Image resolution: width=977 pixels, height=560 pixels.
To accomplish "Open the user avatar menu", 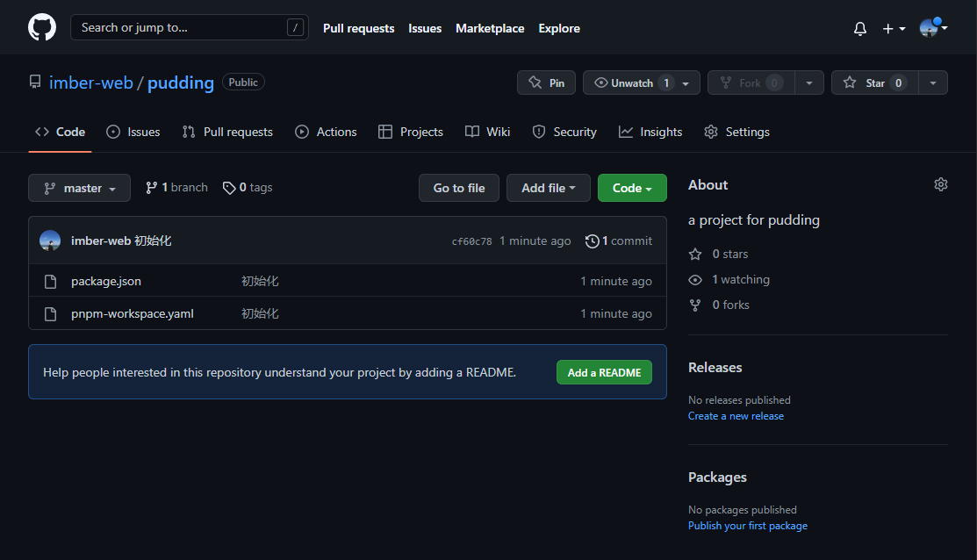I will [933, 28].
